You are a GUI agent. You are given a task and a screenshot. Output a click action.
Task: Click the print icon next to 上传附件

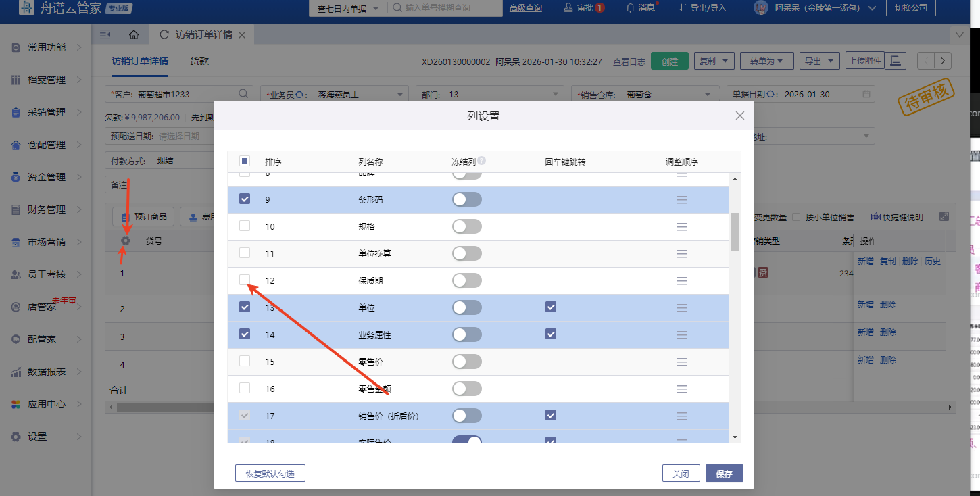(896, 61)
